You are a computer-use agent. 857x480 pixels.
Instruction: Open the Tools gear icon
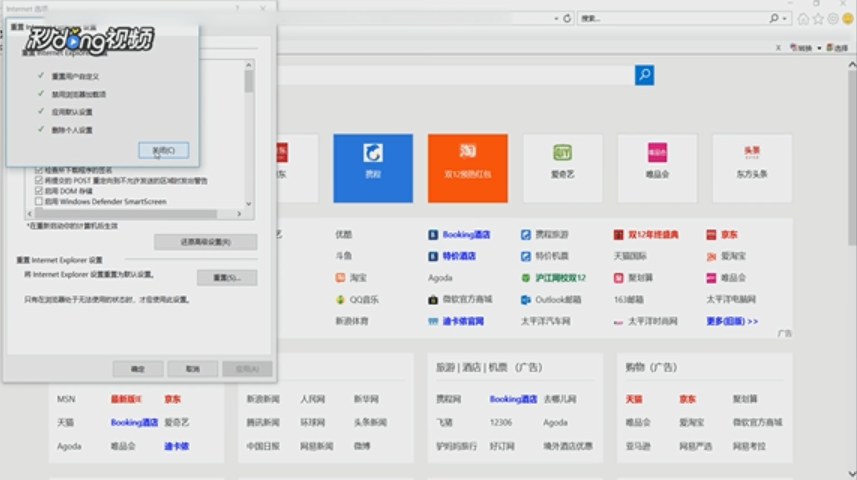[x=833, y=19]
